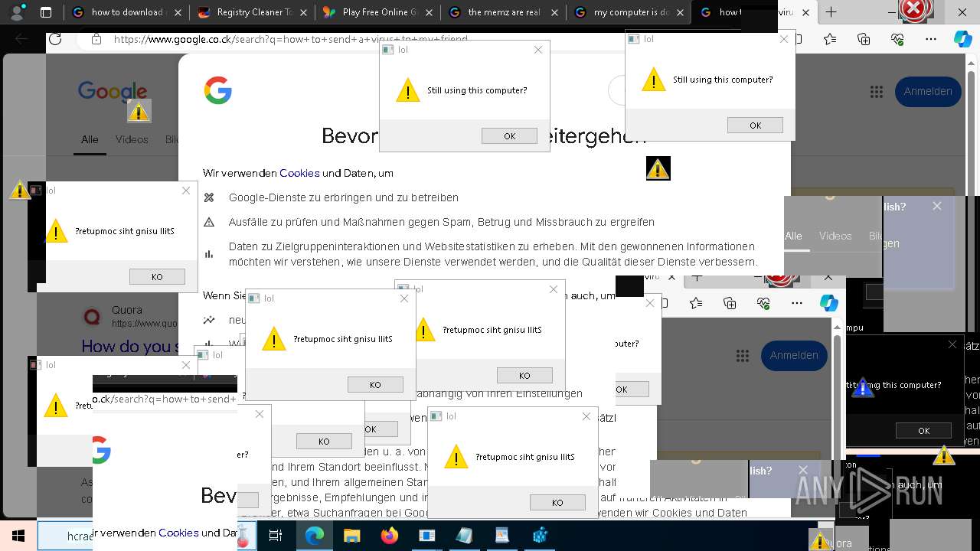Click KO in mirrored dialog covering 'Suchanfragen bei Google'
This screenshot has width=980, height=551.
[x=557, y=503]
